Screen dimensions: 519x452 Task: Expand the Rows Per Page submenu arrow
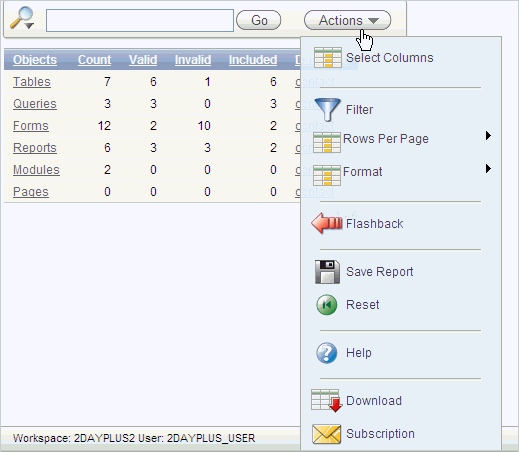pos(488,136)
